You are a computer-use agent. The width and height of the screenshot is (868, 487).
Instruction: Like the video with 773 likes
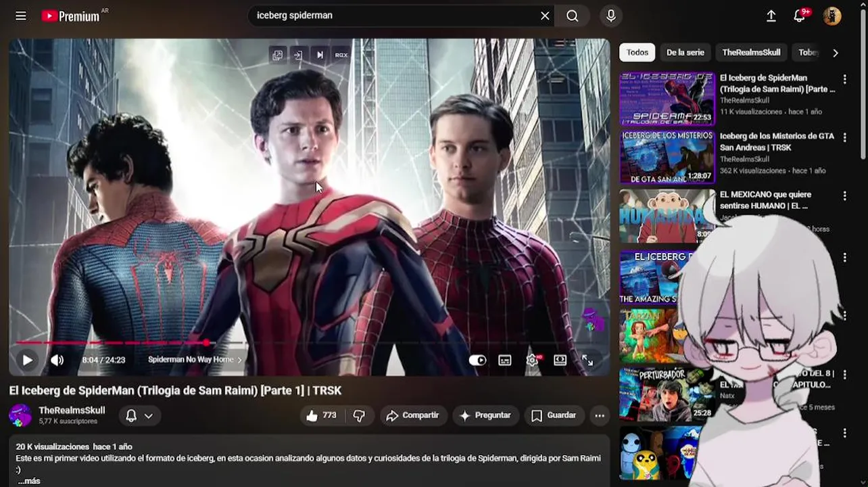click(321, 415)
